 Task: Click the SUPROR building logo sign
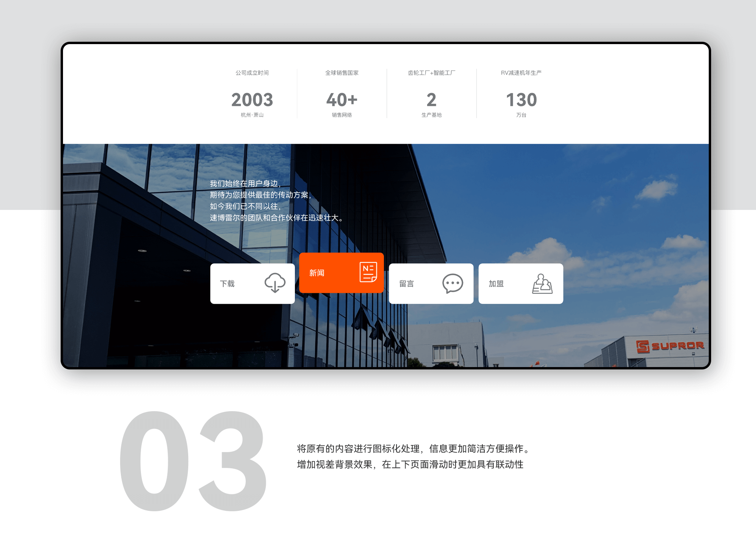click(670, 346)
